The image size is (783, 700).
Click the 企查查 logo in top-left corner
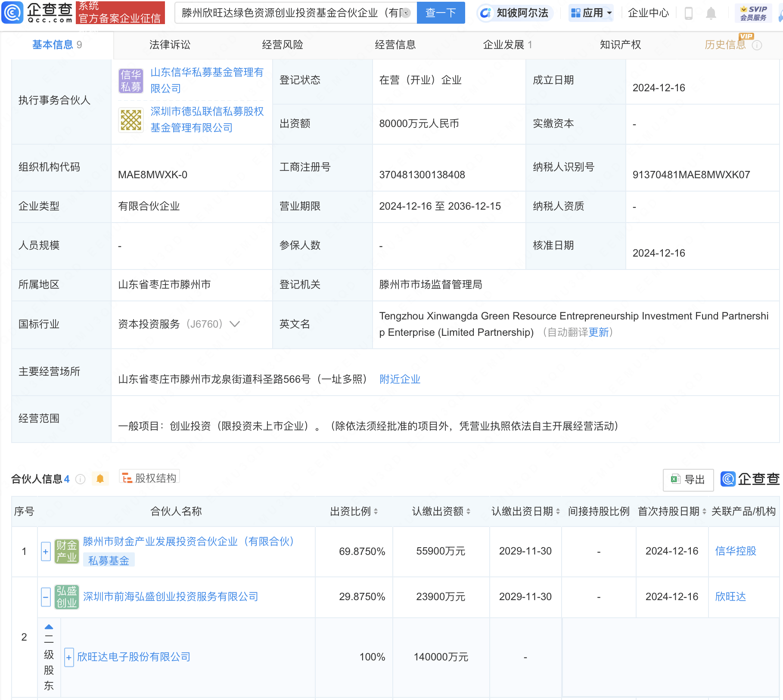(38, 13)
